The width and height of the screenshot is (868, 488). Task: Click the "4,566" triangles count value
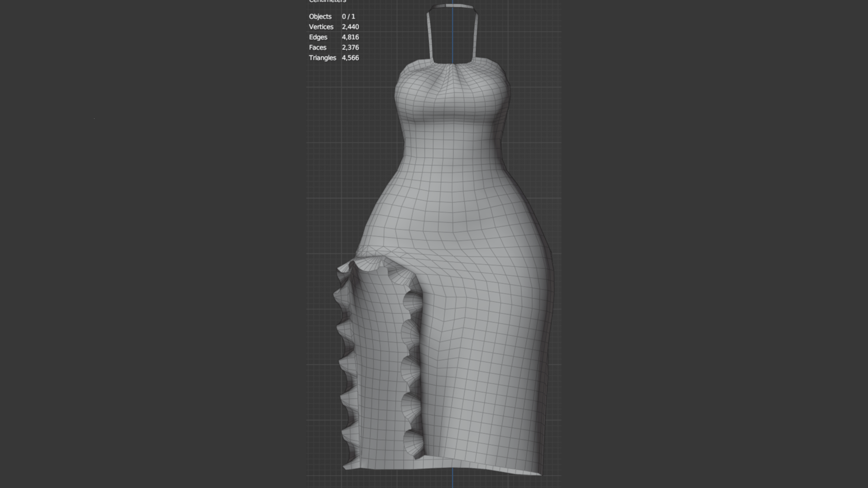350,58
